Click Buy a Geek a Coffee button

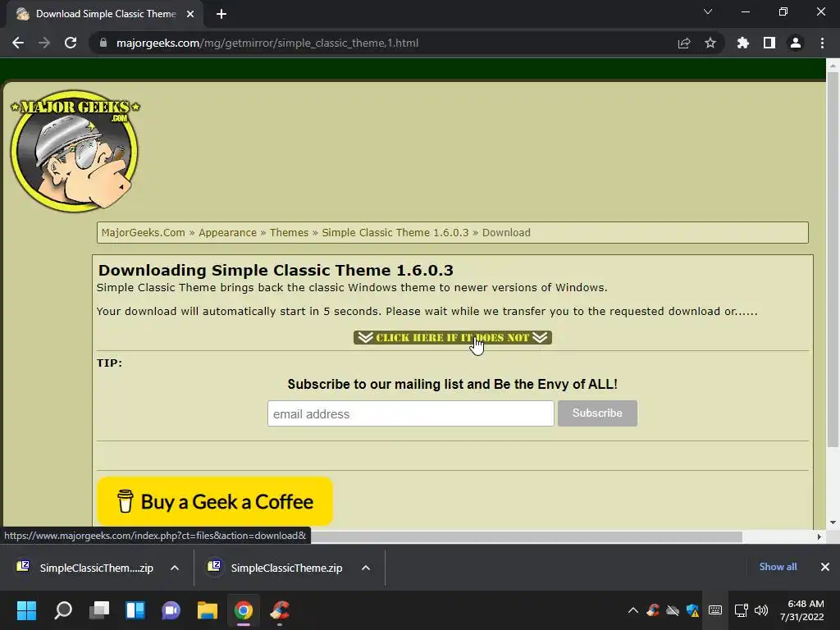pyautogui.click(x=215, y=501)
